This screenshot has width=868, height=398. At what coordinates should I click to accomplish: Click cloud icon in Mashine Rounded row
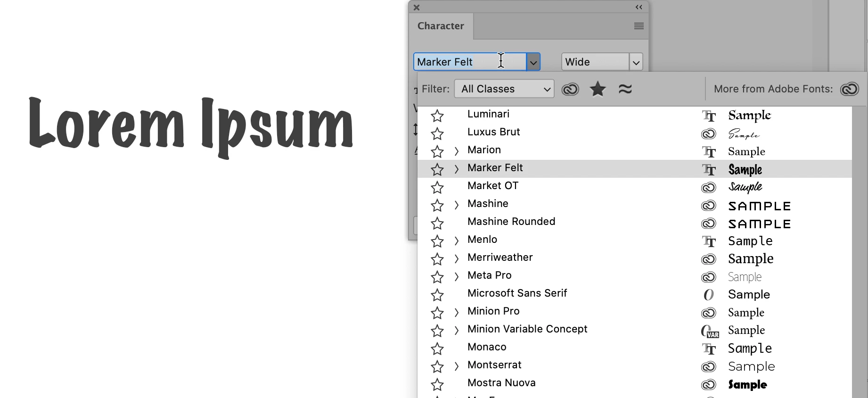709,224
